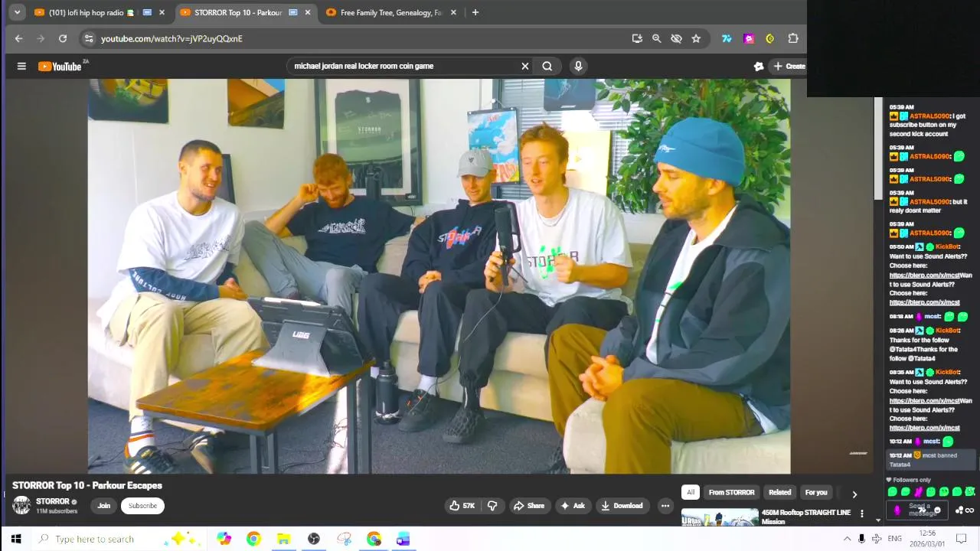Open OBS Studio from taskbar
The width and height of the screenshot is (980, 551).
click(314, 539)
